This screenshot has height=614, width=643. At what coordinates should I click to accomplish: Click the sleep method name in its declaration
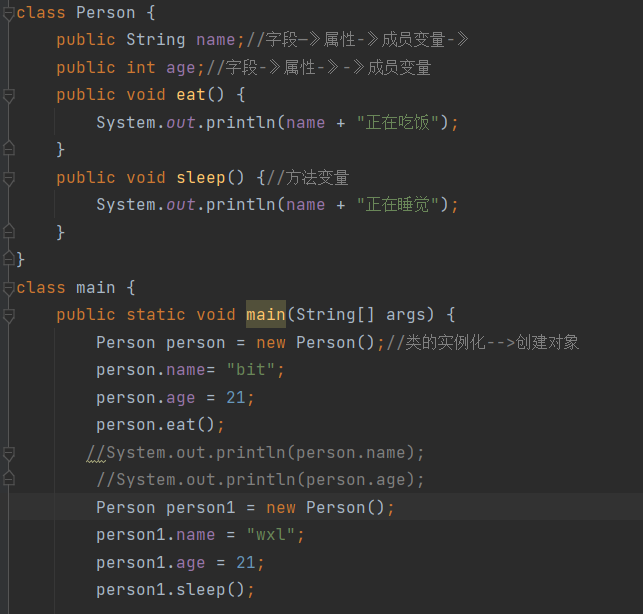coord(201,178)
